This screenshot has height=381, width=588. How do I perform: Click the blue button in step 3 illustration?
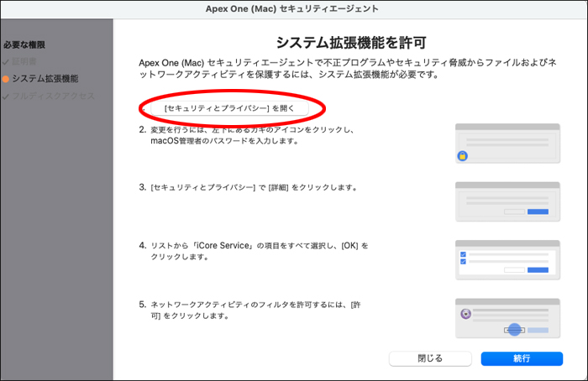click(538, 212)
